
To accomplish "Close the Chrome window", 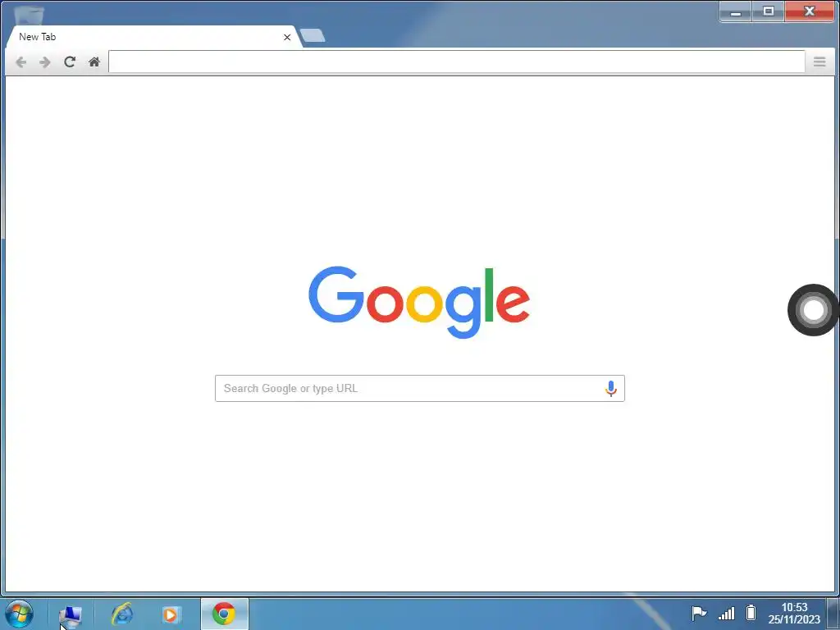I will (x=809, y=11).
